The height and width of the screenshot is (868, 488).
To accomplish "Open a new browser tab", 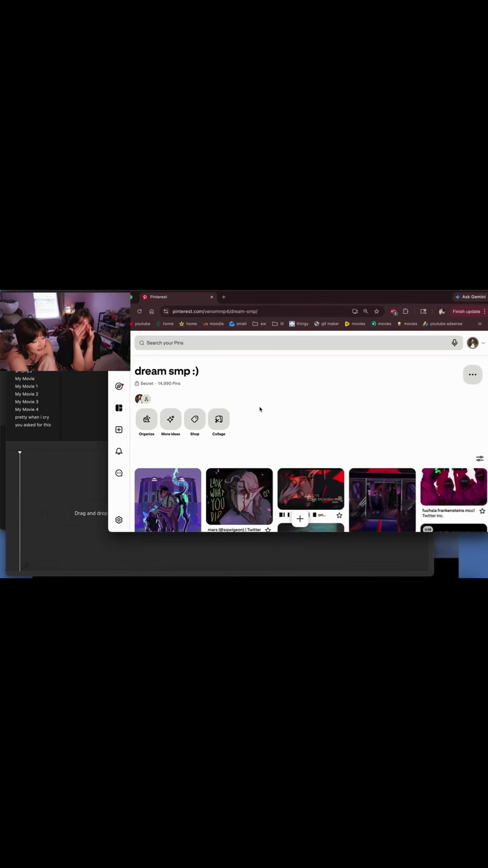I will [x=224, y=297].
